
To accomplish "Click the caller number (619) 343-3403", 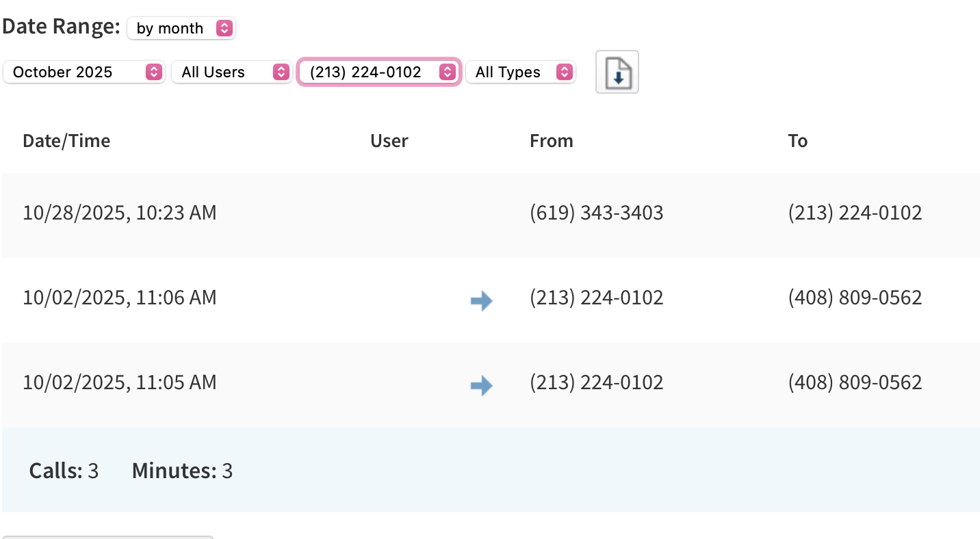I will 596,213.
